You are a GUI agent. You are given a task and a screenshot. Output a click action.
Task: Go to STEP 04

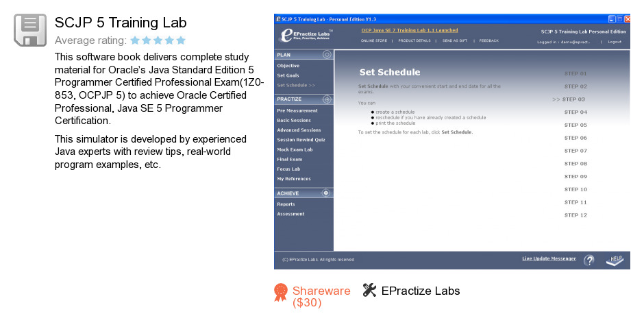(x=575, y=112)
